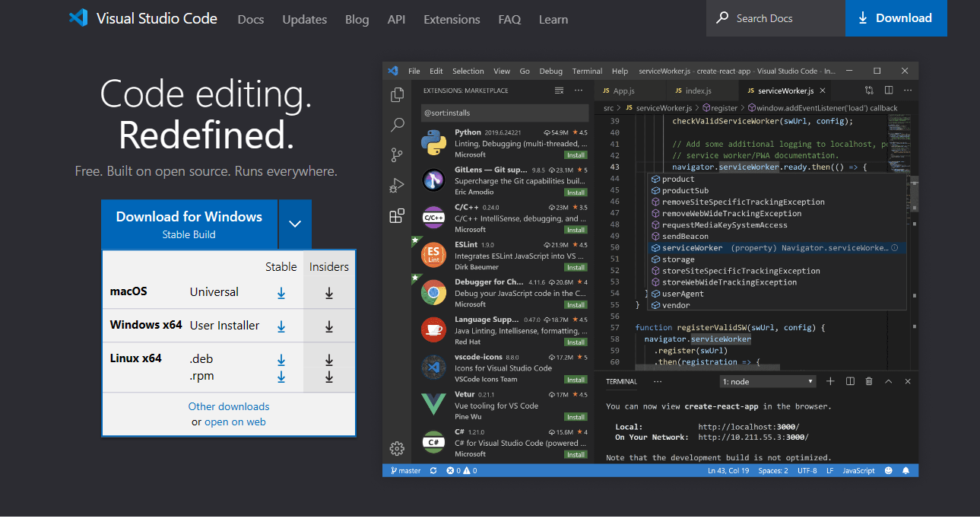Download the Windows x64 Insiders User Installer
The height and width of the screenshot is (525, 980).
(x=329, y=326)
